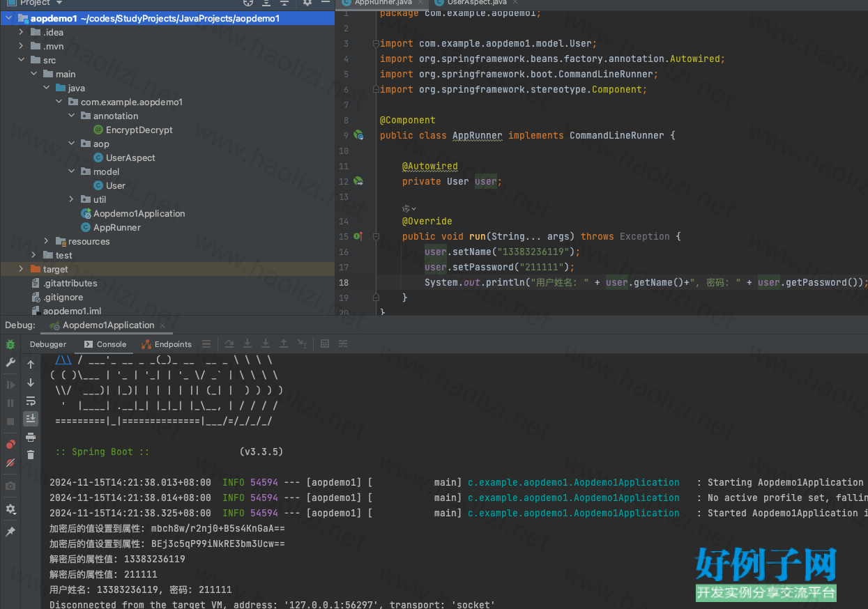Click the Spring bean gutter icon on line 9

click(358, 135)
